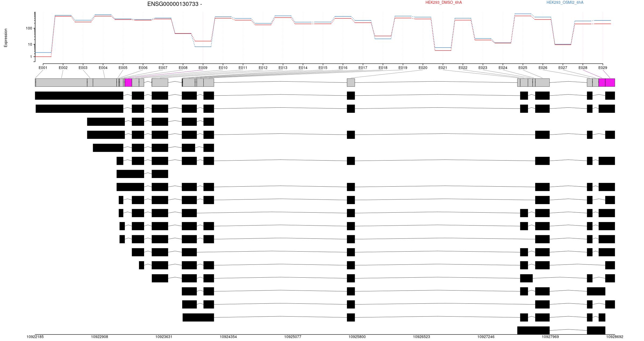Click genomic coordinate 10927246
This screenshot has height=341, width=644.
[x=486, y=337]
